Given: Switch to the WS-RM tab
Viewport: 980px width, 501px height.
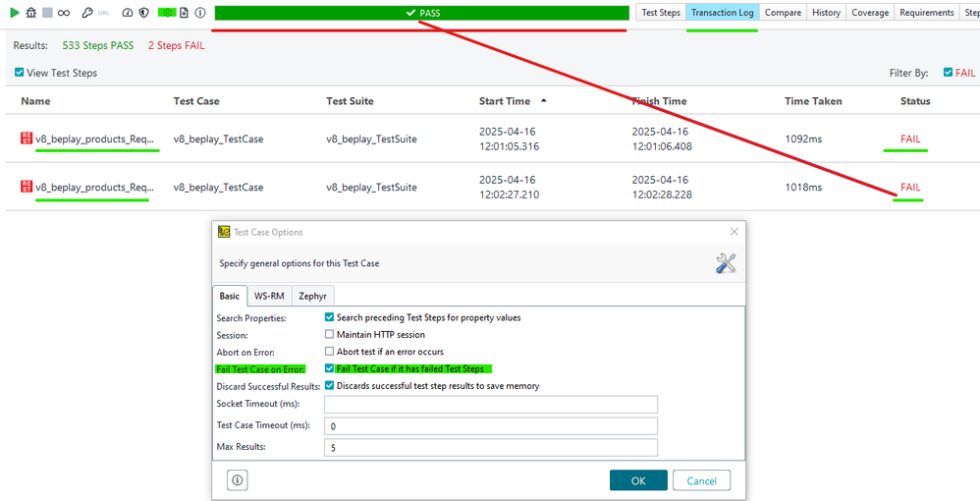Looking at the screenshot, I should click(267, 296).
